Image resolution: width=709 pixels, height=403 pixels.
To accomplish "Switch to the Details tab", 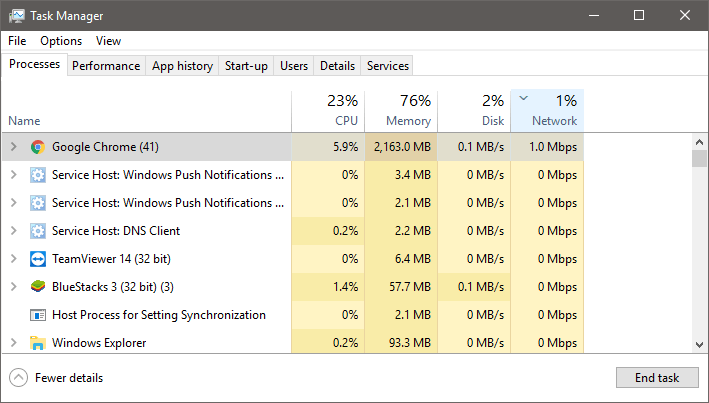I will point(337,66).
